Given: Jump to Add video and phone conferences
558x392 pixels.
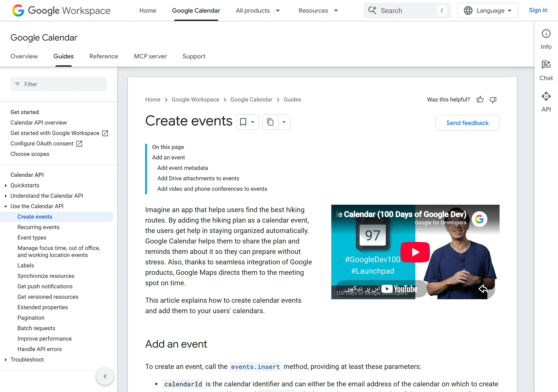Looking at the screenshot, I should tap(212, 189).
